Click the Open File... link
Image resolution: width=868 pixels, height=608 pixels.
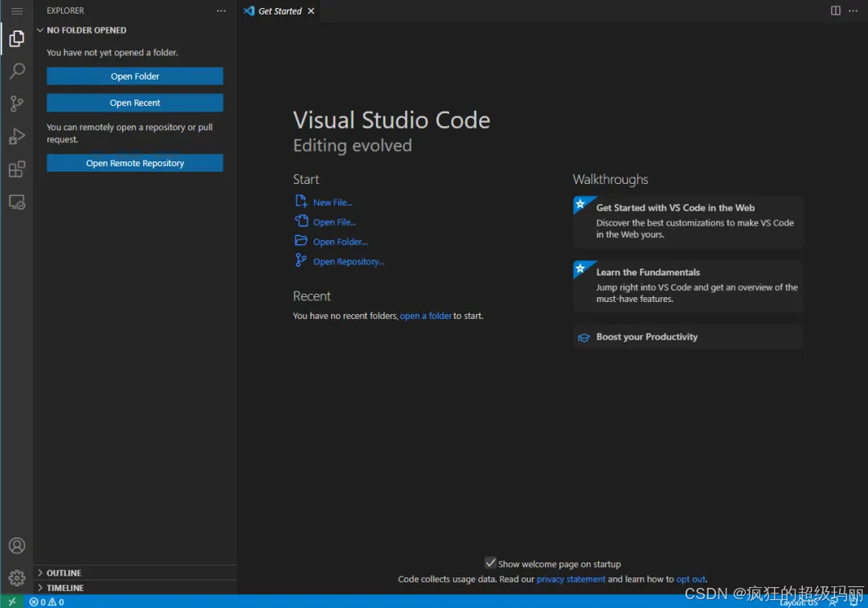(x=334, y=222)
